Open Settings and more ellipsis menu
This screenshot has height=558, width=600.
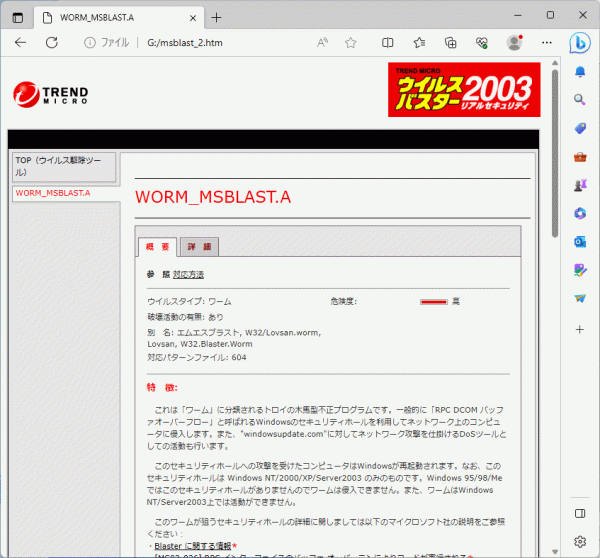pos(547,42)
